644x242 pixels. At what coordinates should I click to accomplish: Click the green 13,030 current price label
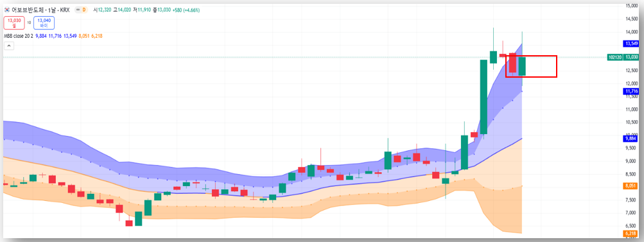[631, 57]
